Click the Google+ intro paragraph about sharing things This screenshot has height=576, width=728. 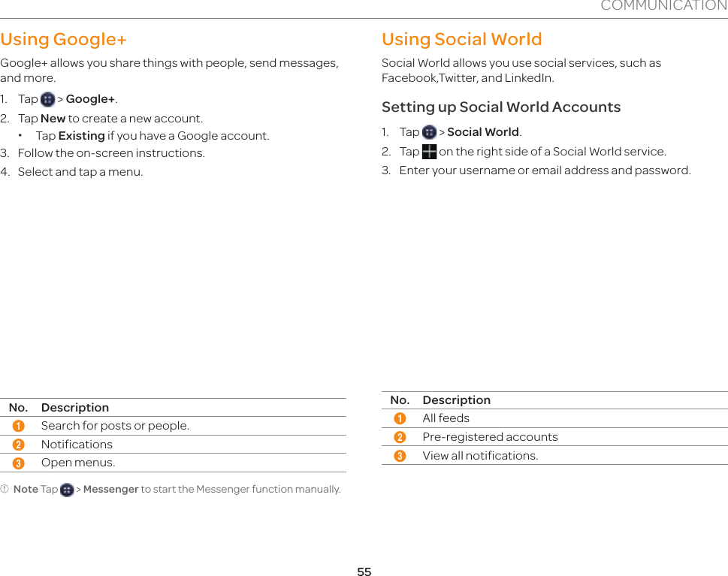point(170,70)
